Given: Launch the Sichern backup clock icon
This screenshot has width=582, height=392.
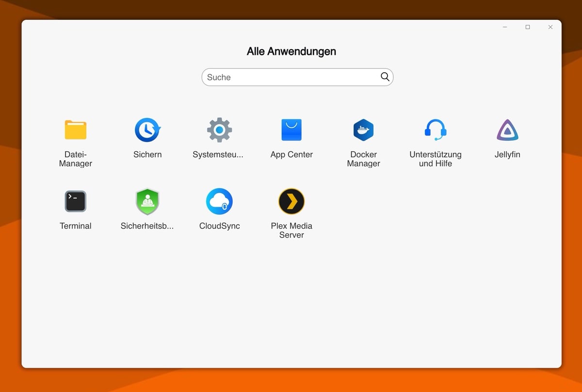Looking at the screenshot, I should coord(147,130).
